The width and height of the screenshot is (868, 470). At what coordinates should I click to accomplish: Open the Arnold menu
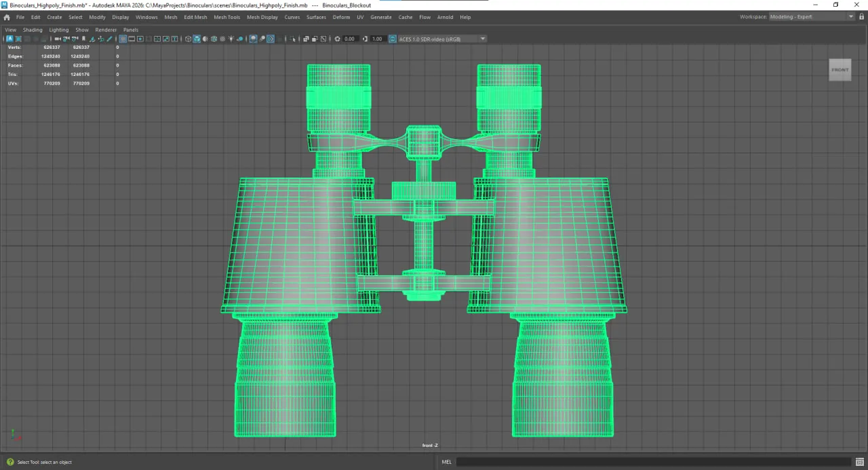[445, 17]
